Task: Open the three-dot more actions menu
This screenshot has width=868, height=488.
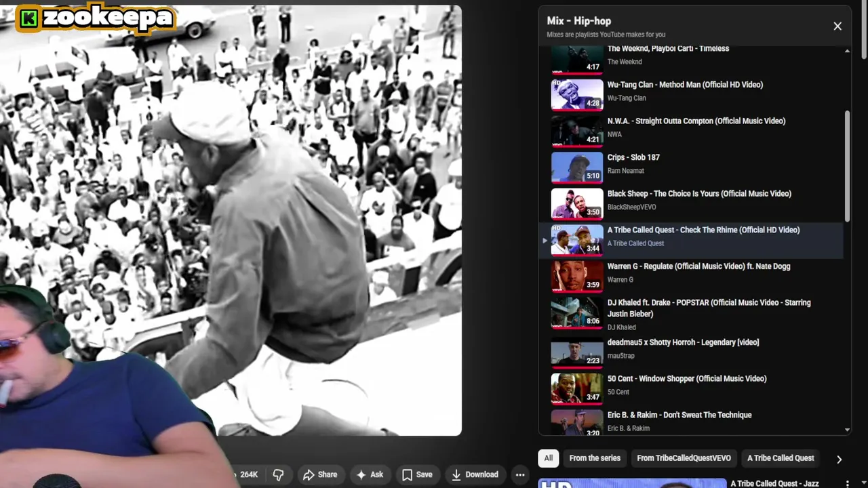Action: point(520,474)
